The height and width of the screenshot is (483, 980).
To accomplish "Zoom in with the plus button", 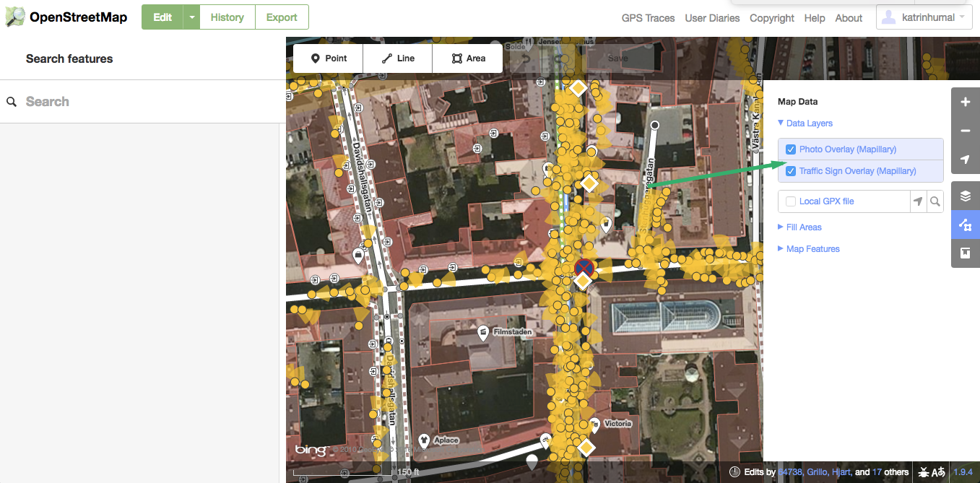I will coord(966,102).
